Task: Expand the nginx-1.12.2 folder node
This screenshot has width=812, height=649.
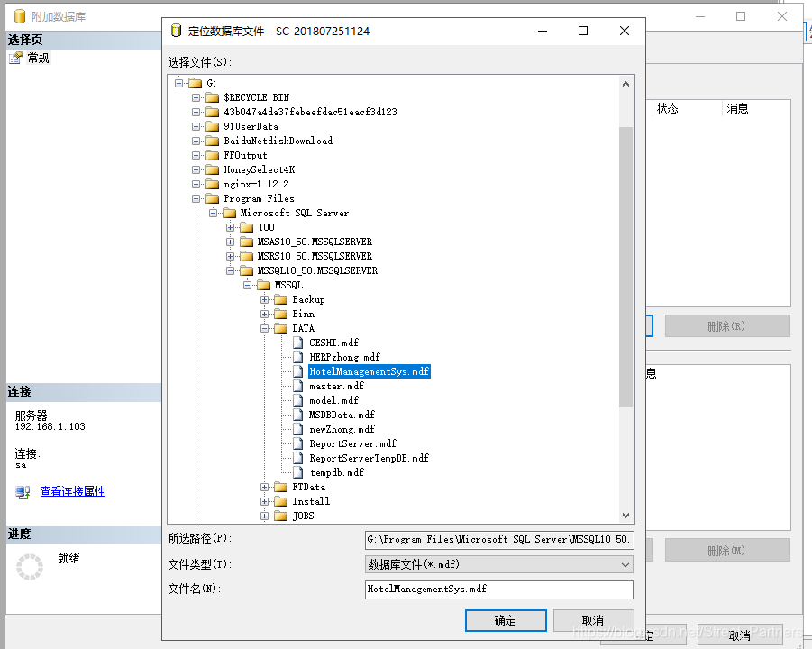Action: (x=196, y=184)
